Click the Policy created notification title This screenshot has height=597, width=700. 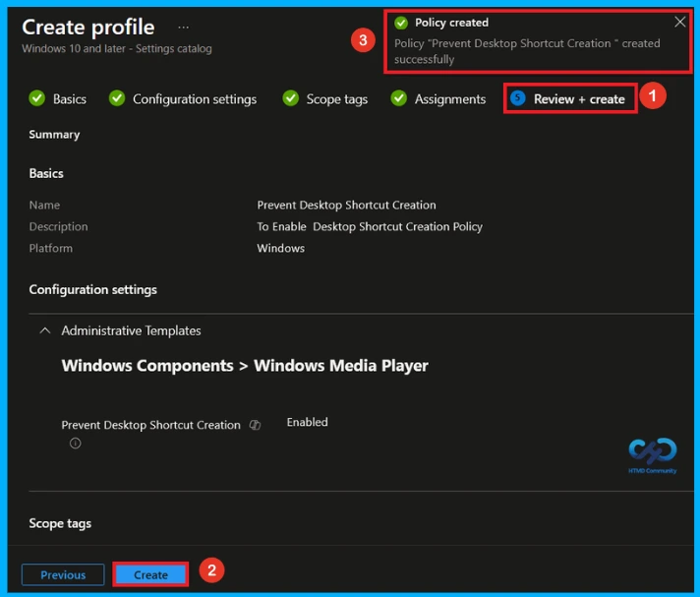pos(451,23)
